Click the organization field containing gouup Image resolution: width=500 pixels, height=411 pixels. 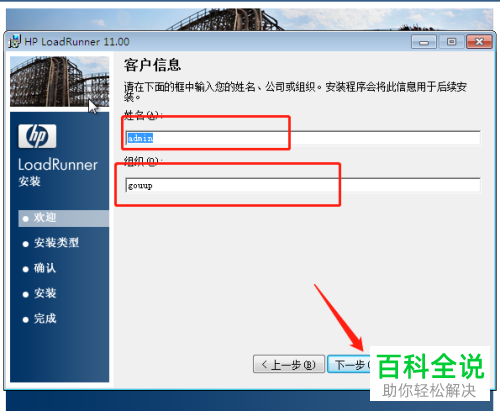click(303, 185)
